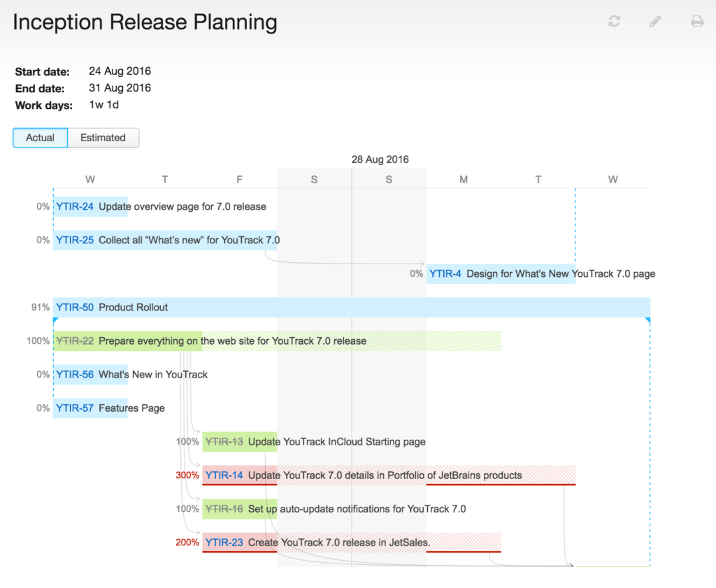Image resolution: width=716 pixels, height=588 pixels.
Task: Click 'Update overview page for 7.0 release' text
Action: [x=182, y=206]
